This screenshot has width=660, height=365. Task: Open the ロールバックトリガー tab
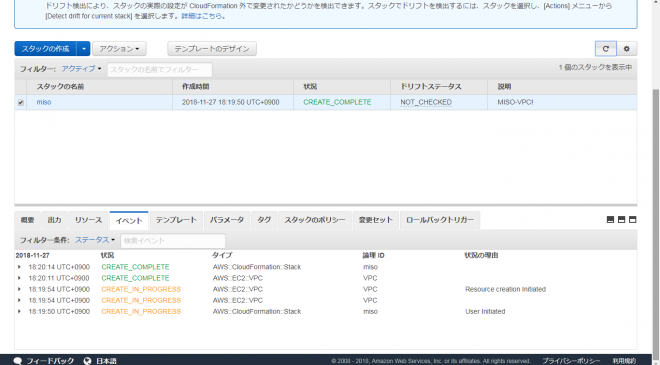[440, 220]
